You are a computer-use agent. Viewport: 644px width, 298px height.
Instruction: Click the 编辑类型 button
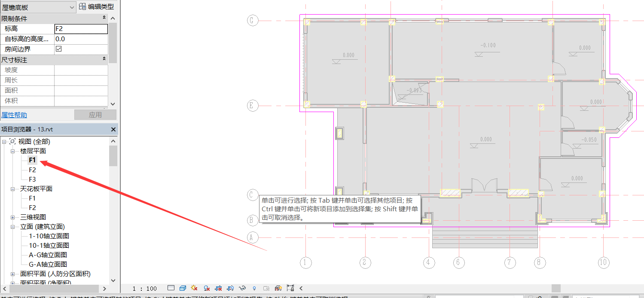click(x=97, y=7)
